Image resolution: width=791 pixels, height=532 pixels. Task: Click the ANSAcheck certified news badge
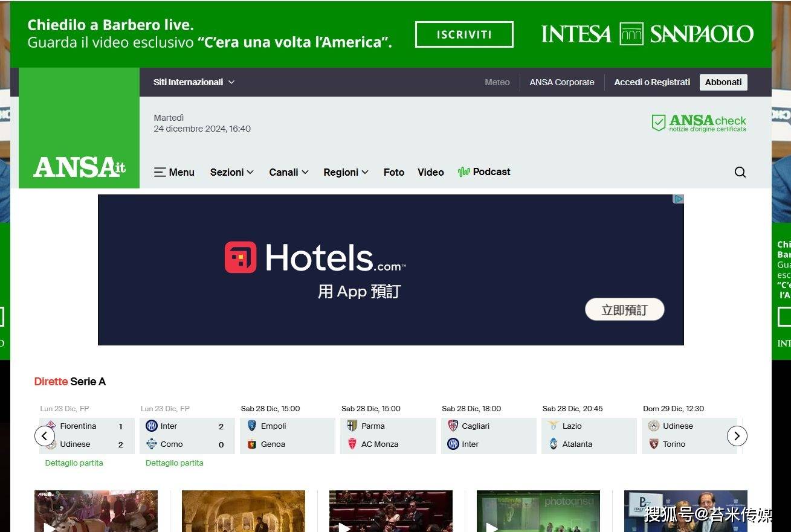point(699,123)
